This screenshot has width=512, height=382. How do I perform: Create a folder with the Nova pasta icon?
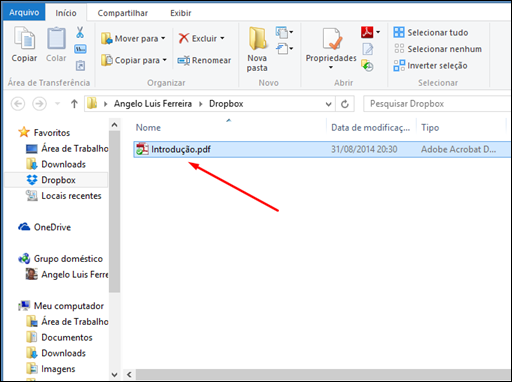coord(257,39)
